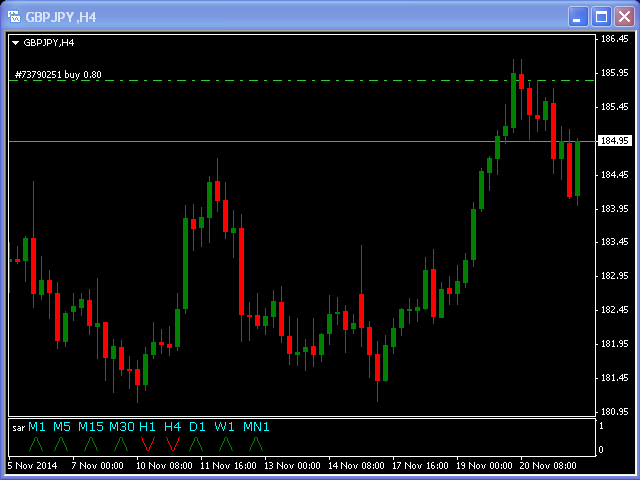Click the 5 Nov 2014 date label
This screenshot has height=480, width=640.
[x=33, y=466]
